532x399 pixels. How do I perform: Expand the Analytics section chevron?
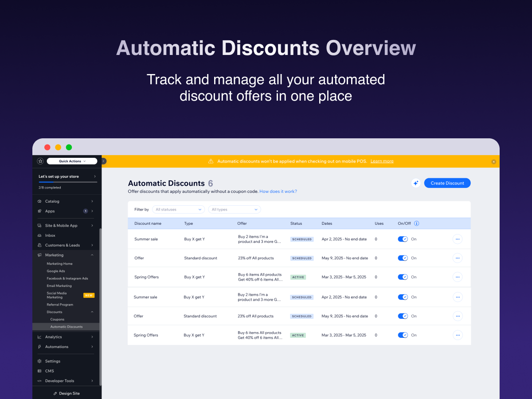click(92, 337)
